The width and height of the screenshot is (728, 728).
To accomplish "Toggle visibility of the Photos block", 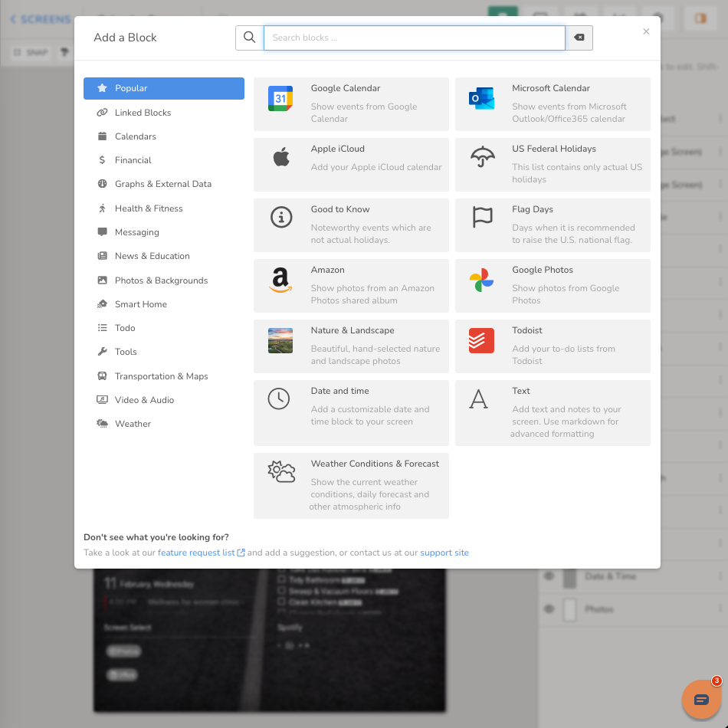I will 549,609.
